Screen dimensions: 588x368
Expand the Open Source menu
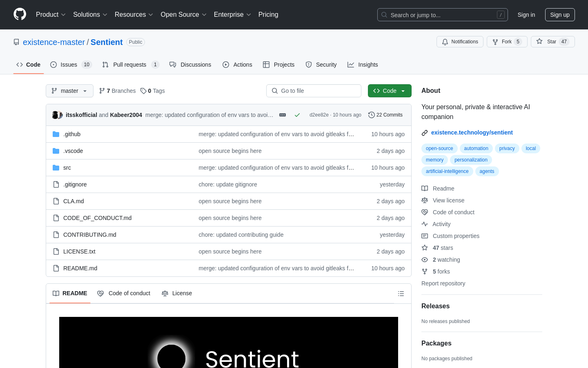point(184,15)
